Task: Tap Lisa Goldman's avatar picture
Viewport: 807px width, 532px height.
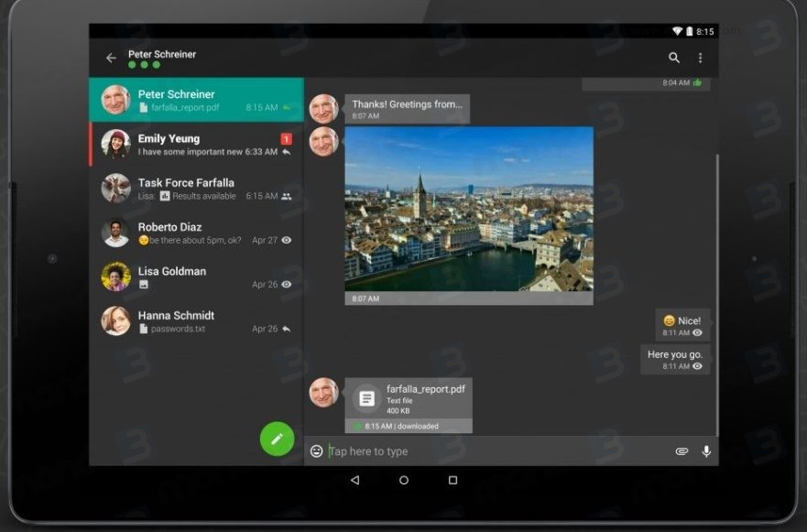Action: point(115,277)
